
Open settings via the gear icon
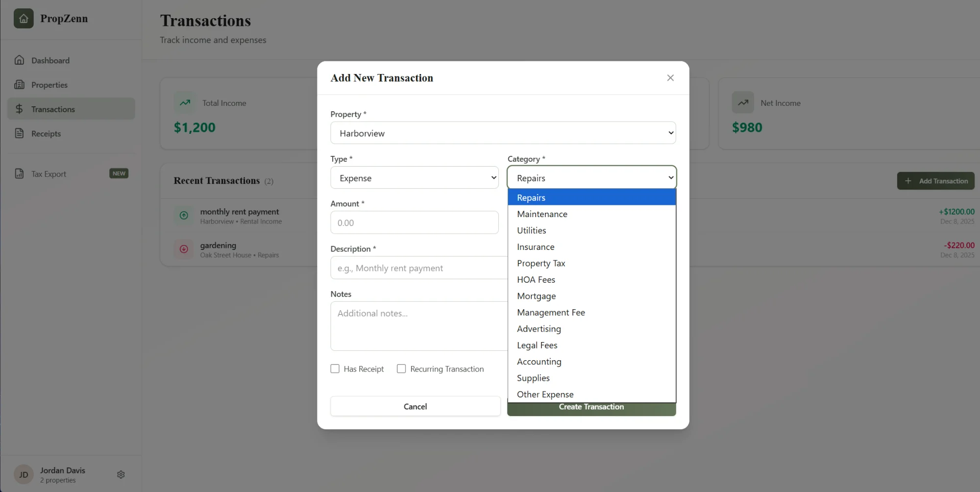[121, 474]
